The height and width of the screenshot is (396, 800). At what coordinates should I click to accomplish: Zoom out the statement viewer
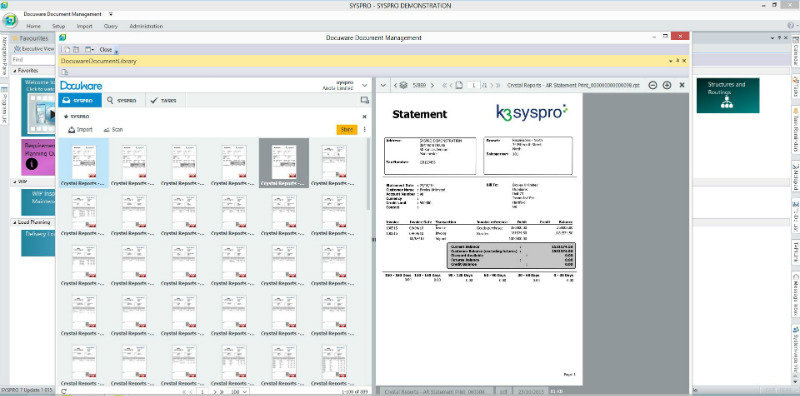[652, 85]
